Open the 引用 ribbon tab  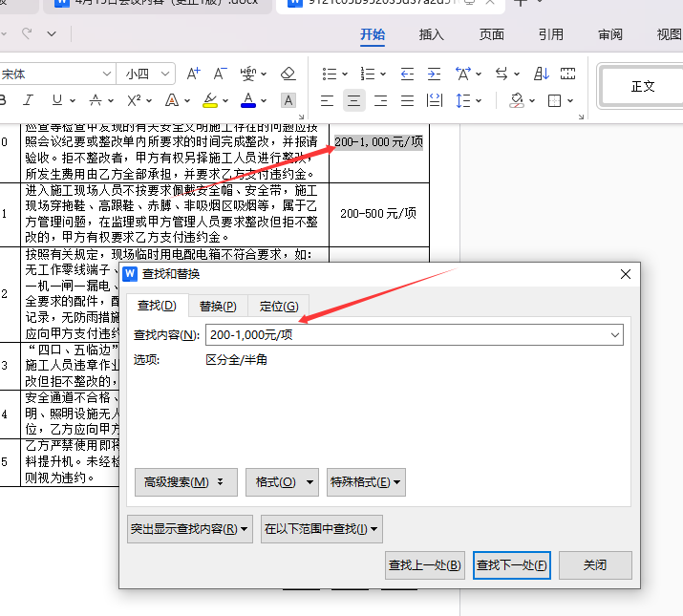click(550, 34)
